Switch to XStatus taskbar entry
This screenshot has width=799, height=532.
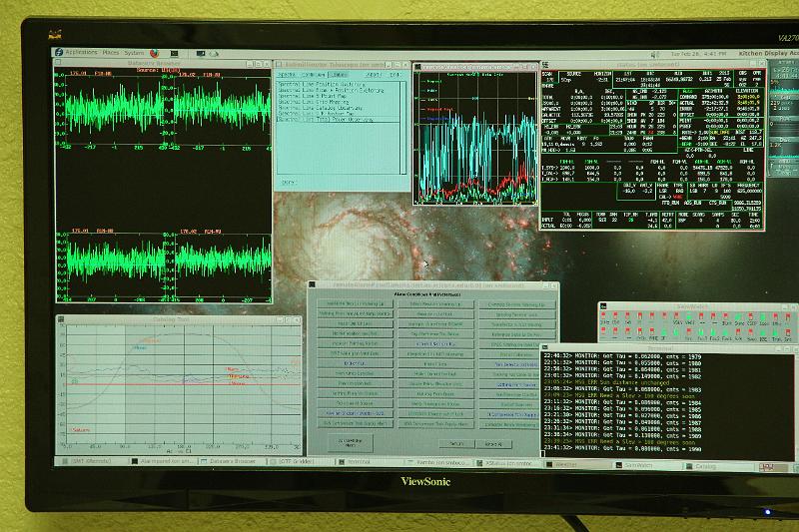[506, 464]
